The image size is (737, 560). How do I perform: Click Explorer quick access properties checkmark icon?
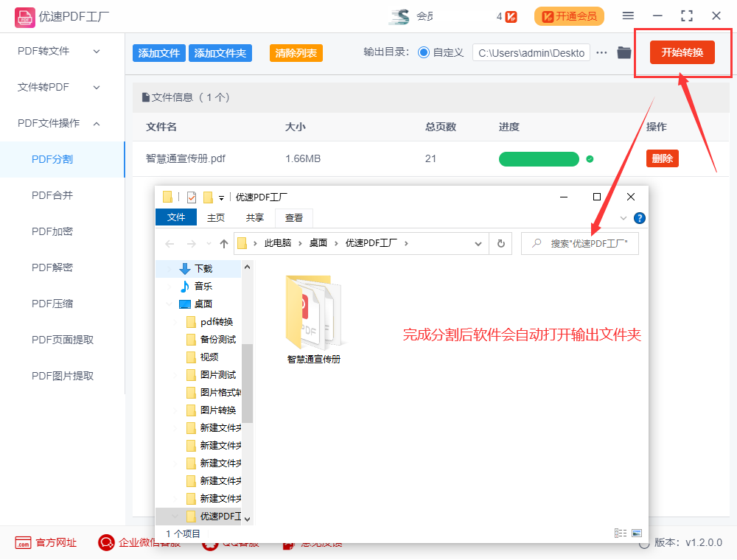192,197
